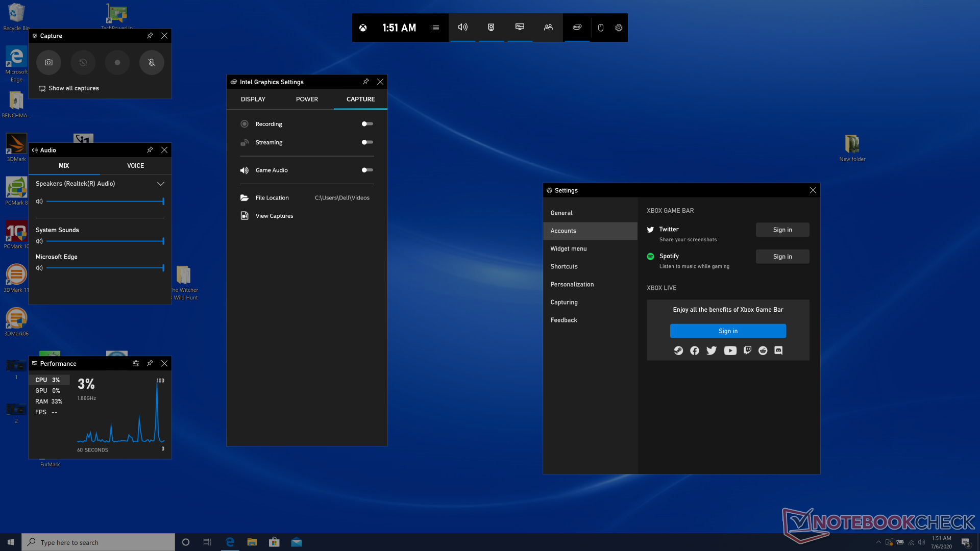Image resolution: width=980 pixels, height=551 pixels.
Task: Click blue Xbox Live Sign in button
Action: click(728, 331)
